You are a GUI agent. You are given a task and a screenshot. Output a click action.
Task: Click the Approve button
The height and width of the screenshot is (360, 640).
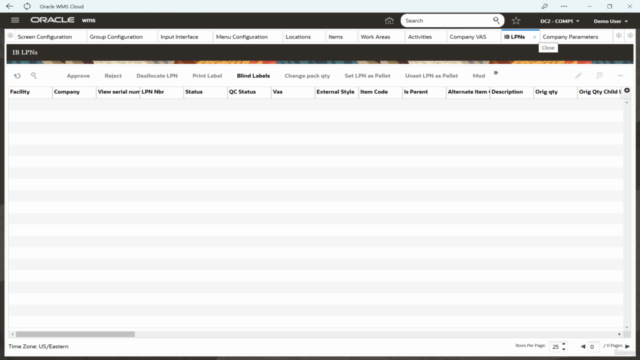[78, 76]
